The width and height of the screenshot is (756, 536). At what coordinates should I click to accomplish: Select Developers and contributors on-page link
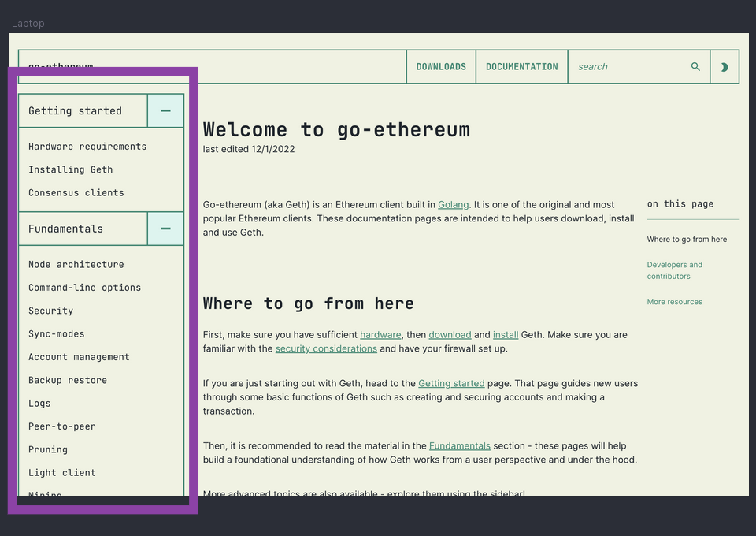pyautogui.click(x=674, y=270)
